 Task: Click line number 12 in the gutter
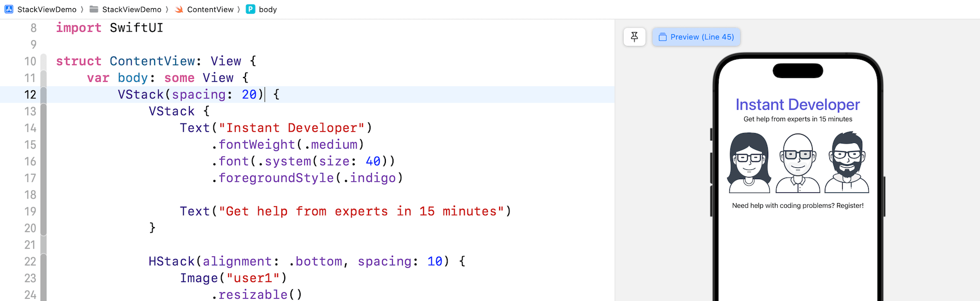click(30, 94)
